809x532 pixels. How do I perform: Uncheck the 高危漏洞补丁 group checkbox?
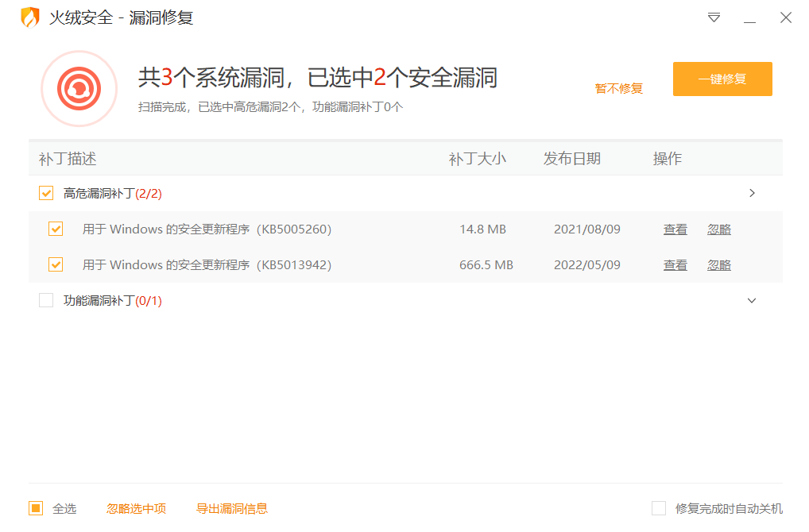click(46, 193)
